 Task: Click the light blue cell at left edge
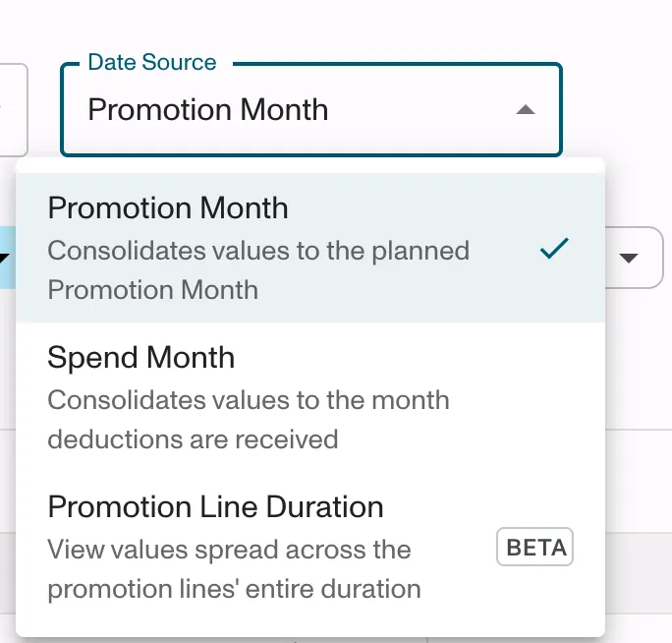click(x=8, y=258)
